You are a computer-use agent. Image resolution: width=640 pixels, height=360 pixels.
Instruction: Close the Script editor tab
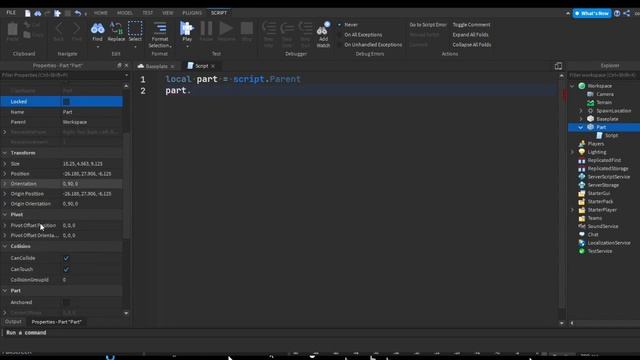pos(213,66)
